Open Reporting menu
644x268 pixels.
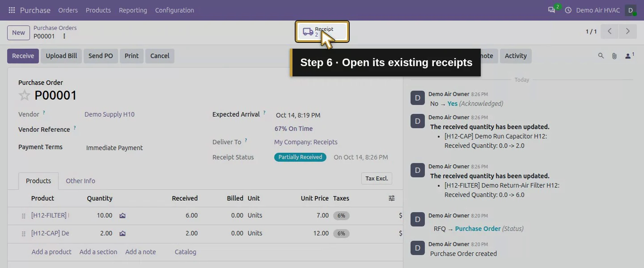133,10
